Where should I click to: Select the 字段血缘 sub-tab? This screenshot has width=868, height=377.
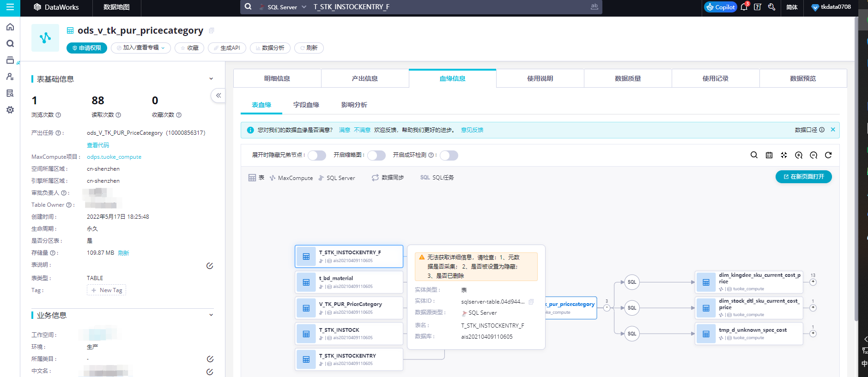(306, 105)
